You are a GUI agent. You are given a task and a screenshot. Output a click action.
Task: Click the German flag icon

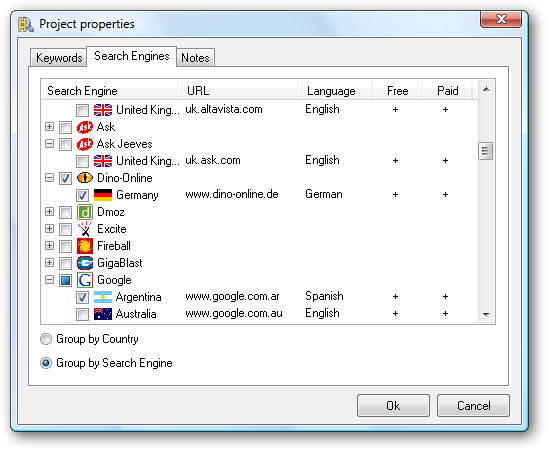click(x=103, y=195)
